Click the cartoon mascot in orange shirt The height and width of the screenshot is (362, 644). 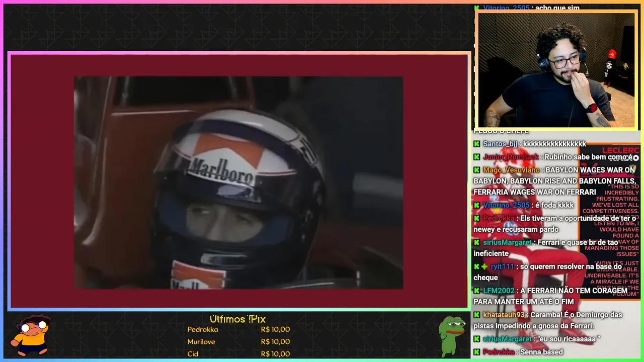point(31,334)
